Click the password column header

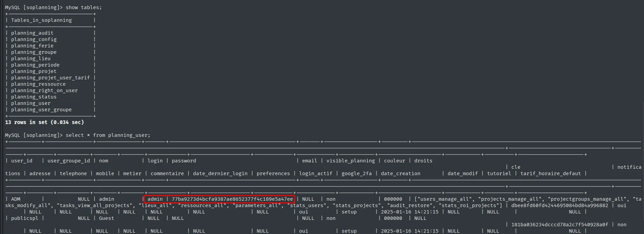(184, 161)
